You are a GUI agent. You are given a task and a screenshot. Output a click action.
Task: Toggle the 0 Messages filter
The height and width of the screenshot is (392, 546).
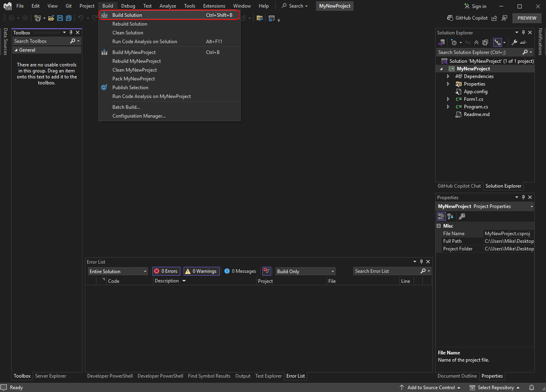pos(240,271)
